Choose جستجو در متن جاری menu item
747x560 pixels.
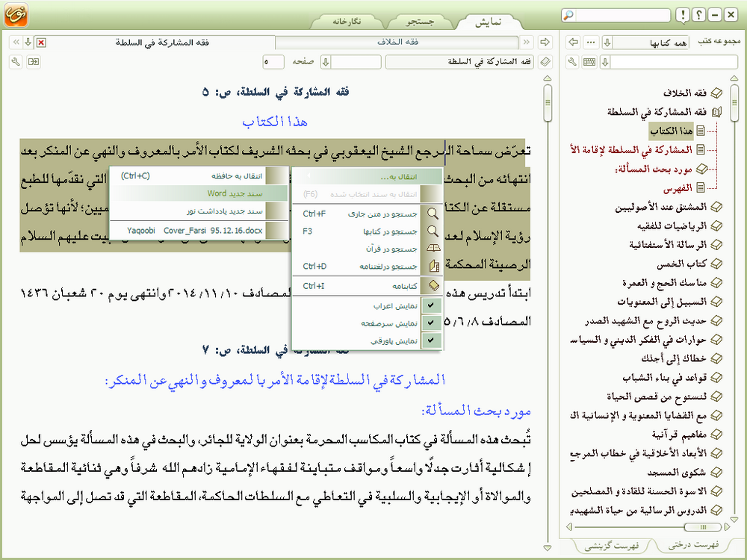coord(367,214)
